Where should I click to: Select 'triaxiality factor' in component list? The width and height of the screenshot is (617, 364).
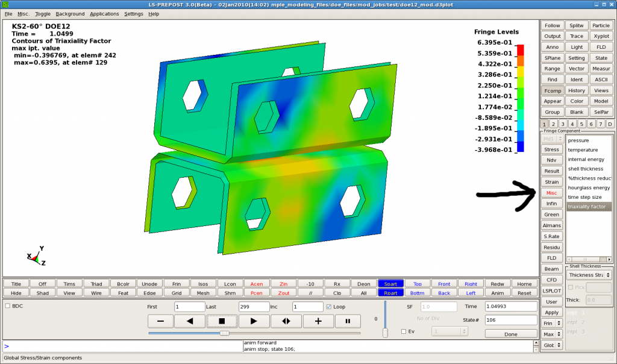coord(589,207)
